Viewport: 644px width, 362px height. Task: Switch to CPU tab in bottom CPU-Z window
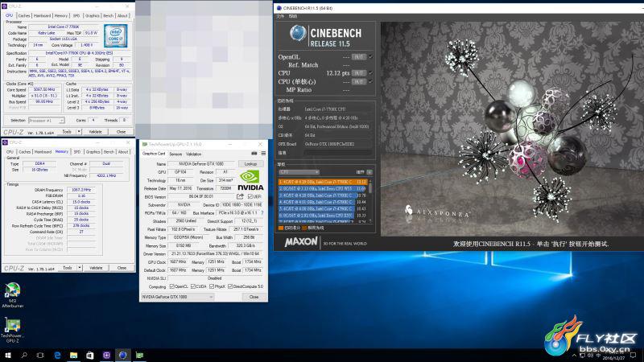10,152
